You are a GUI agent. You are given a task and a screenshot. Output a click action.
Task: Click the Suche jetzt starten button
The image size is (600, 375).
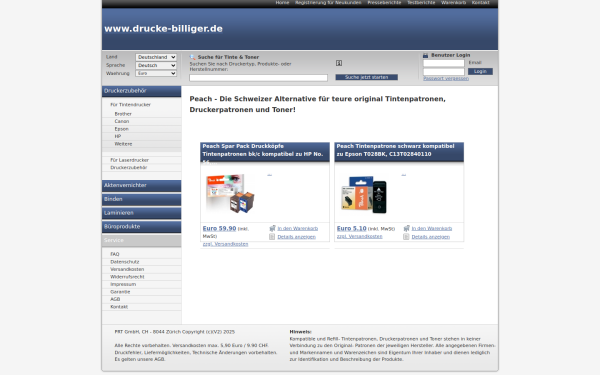[367, 77]
